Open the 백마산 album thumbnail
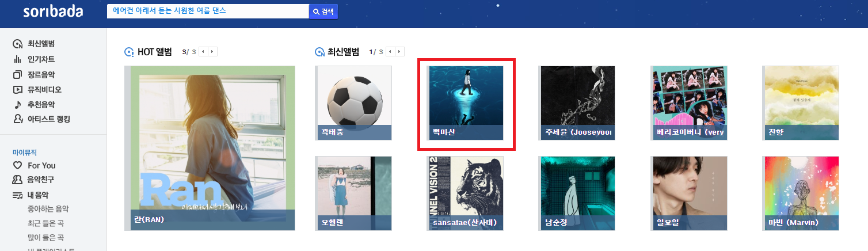This screenshot has height=251, width=868. [465, 102]
